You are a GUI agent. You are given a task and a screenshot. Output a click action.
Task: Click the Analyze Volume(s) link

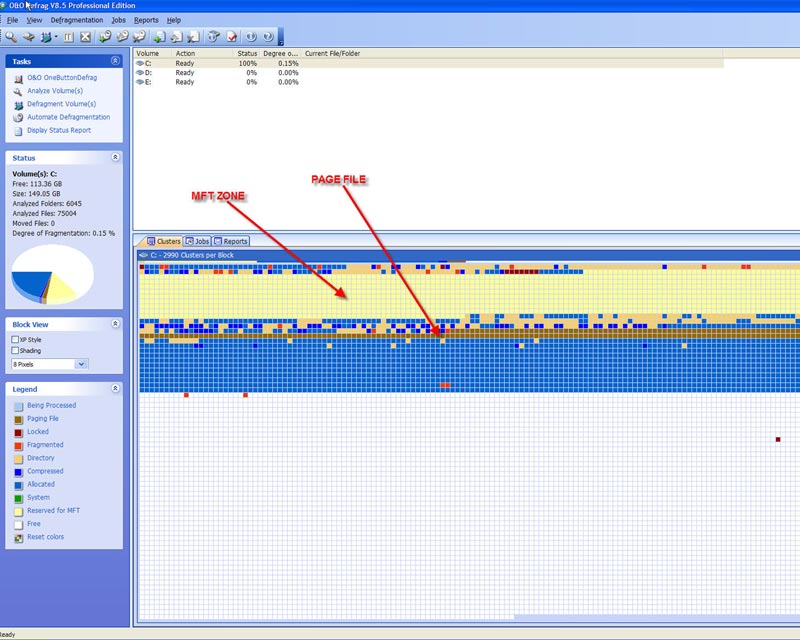54,91
